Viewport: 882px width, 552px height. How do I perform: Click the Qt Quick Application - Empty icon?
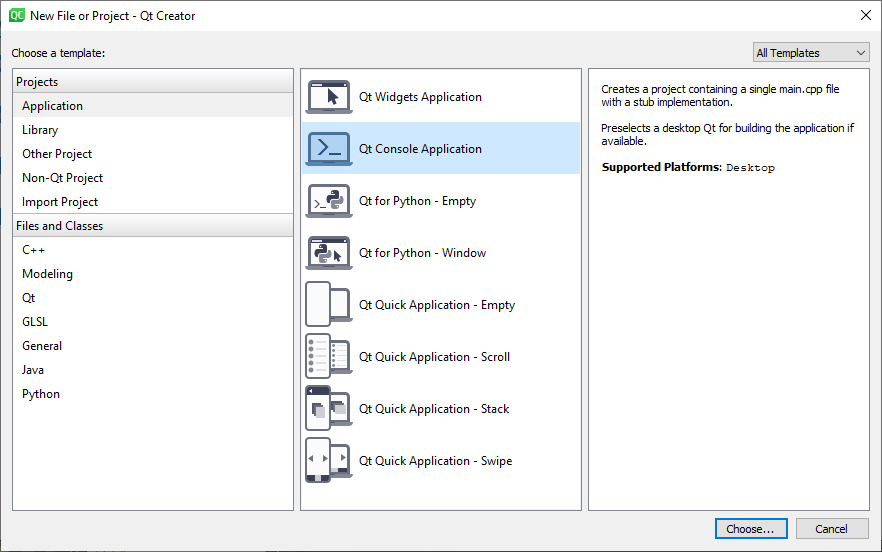pos(328,305)
